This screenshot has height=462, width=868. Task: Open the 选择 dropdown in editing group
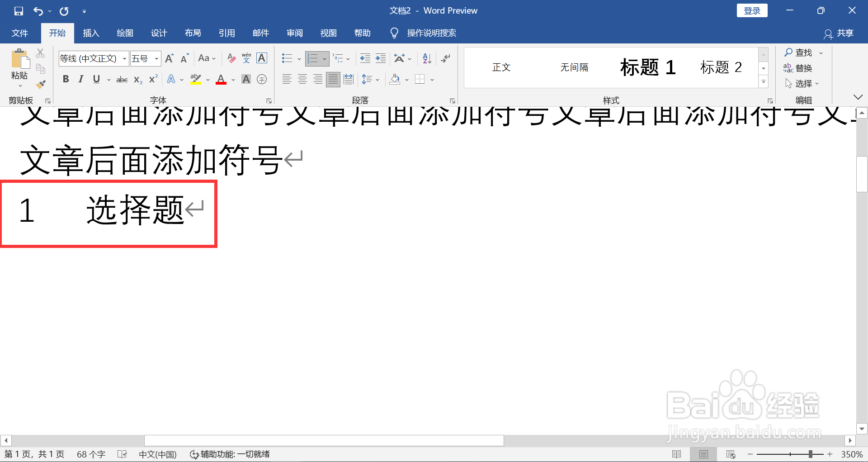[802, 83]
